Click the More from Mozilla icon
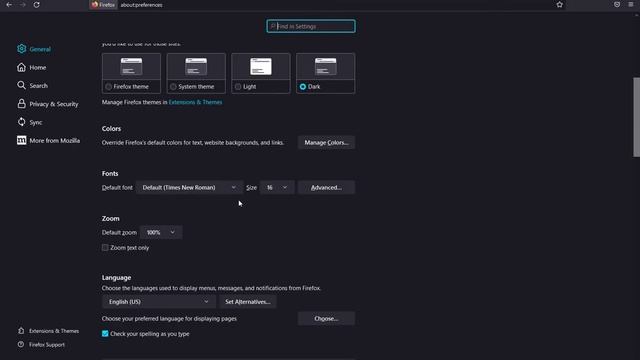 point(22,140)
